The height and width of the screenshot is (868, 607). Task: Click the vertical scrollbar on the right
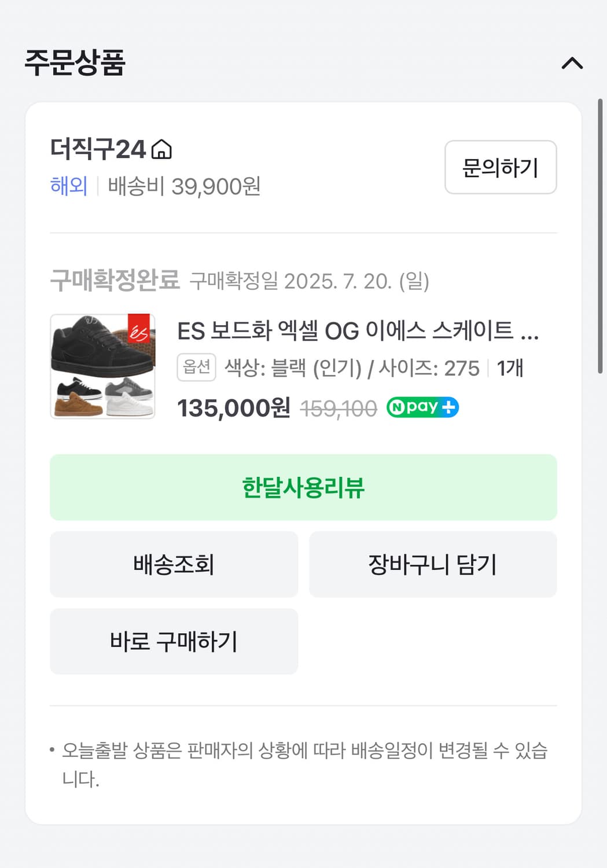point(600,236)
